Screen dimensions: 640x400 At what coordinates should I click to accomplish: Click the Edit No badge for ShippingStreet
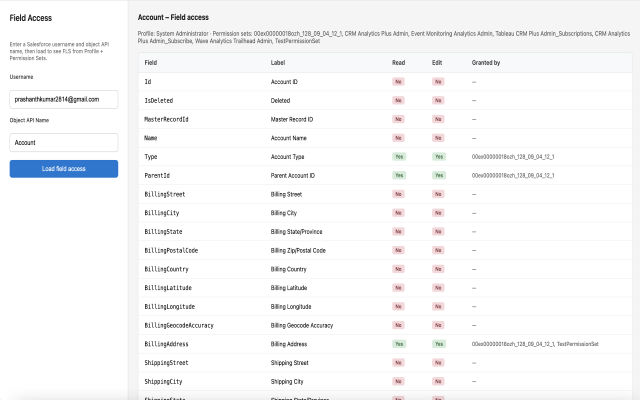pos(438,363)
